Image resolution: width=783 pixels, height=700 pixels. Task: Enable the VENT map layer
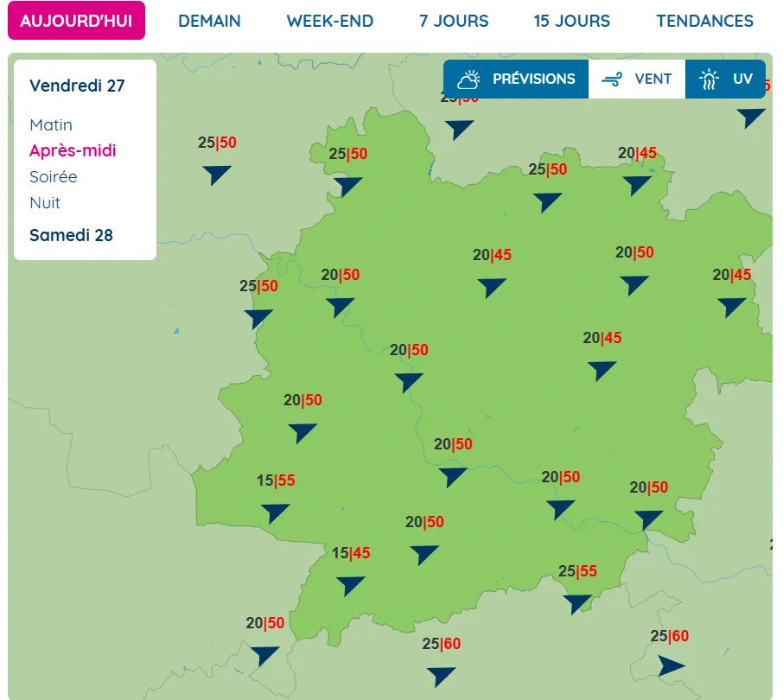point(637,80)
